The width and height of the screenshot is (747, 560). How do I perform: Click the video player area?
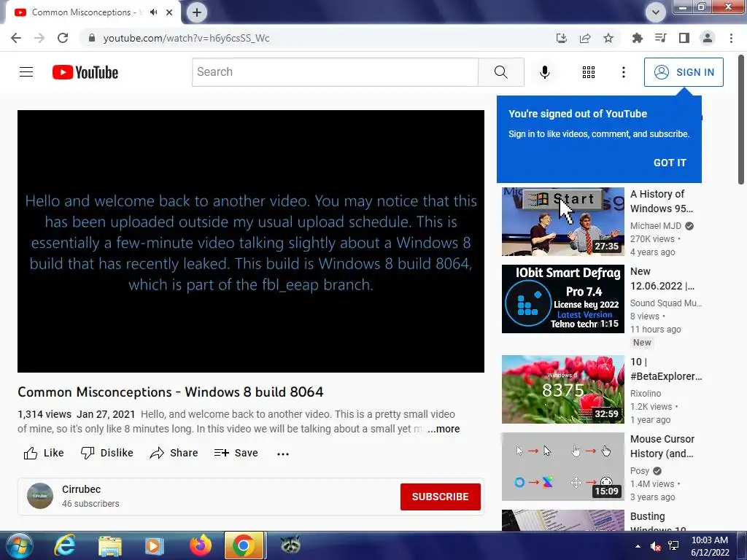pyautogui.click(x=251, y=241)
